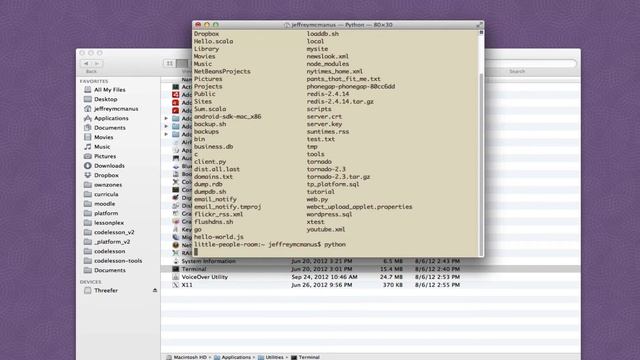Select Terminal app row in Finder

pyautogui.click(x=370, y=269)
